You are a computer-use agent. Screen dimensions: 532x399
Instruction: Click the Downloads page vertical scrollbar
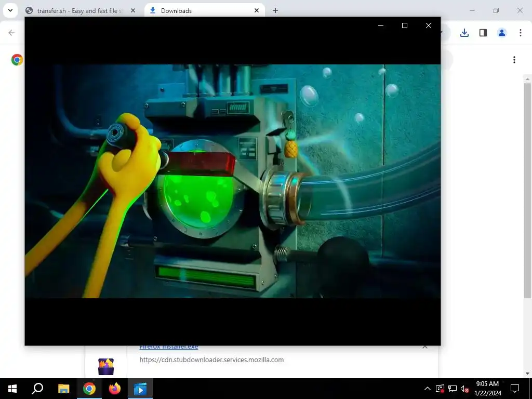(x=527, y=190)
